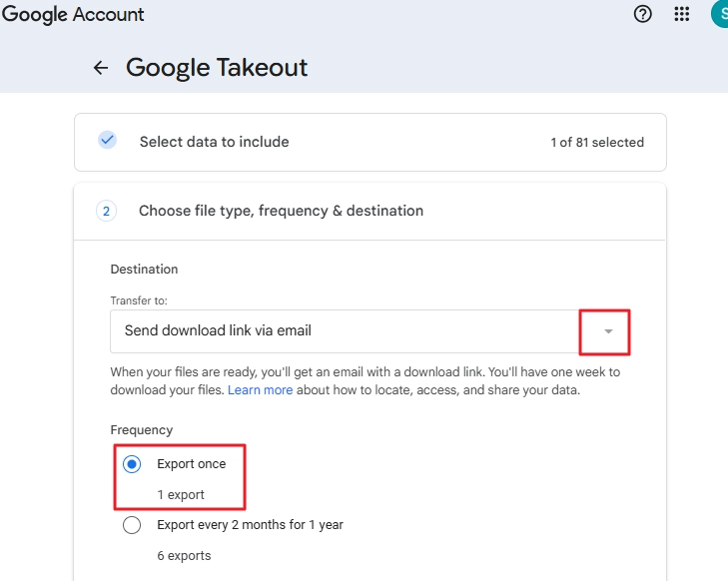Screen dimensions: 728x581
Task: Click the Destination section heading
Action: (x=144, y=270)
